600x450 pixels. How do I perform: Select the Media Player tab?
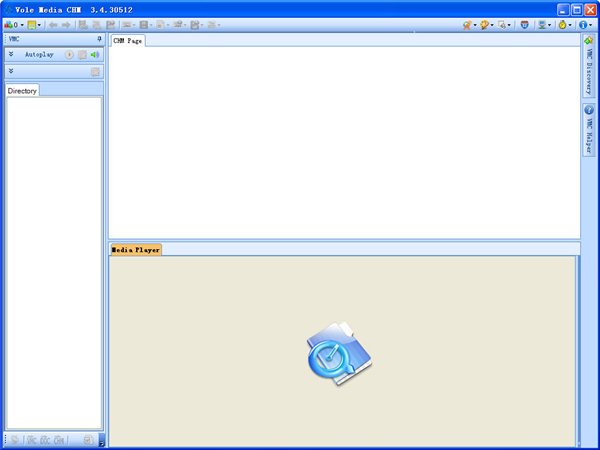[135, 250]
